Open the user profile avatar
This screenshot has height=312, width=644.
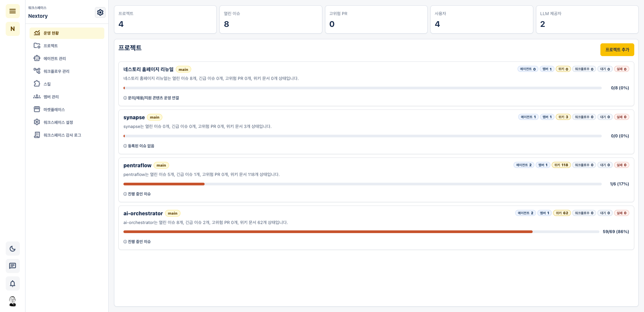point(12,301)
